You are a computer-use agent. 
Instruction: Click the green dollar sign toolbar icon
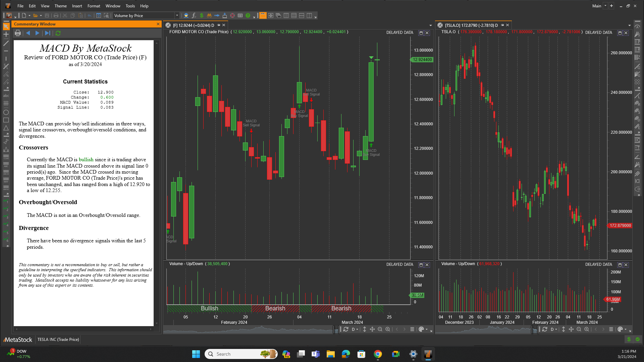point(202,15)
